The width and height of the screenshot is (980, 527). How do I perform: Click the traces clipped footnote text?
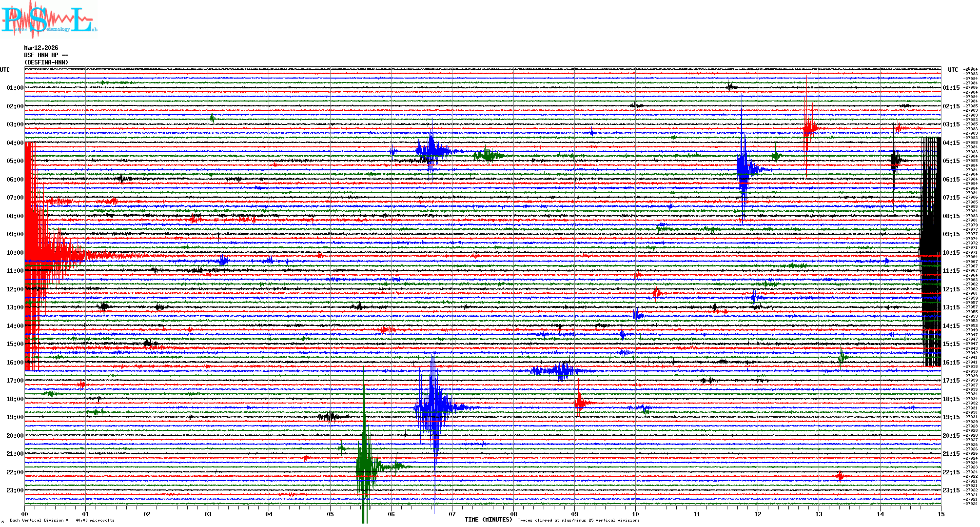coord(578,520)
